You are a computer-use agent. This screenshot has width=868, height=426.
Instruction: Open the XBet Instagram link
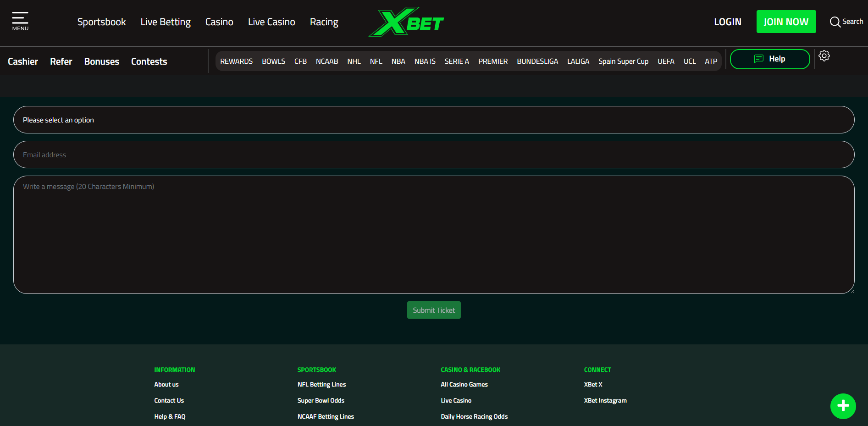point(605,400)
